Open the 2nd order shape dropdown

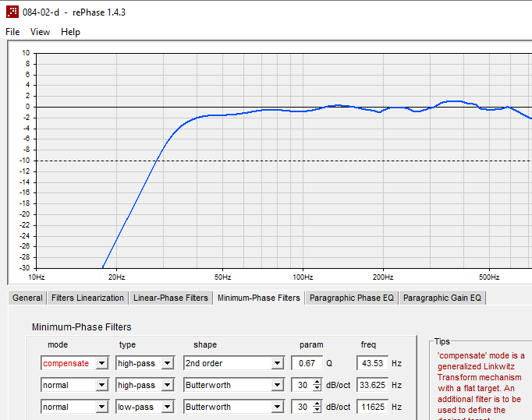click(x=277, y=363)
